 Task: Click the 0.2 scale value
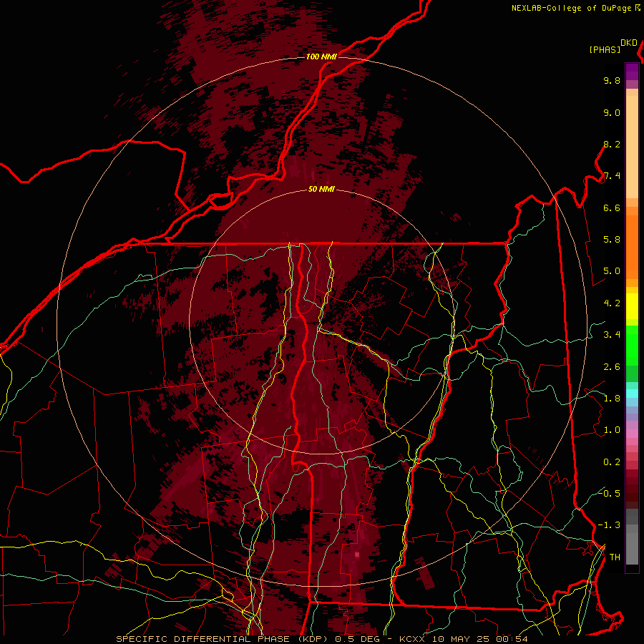(x=612, y=462)
